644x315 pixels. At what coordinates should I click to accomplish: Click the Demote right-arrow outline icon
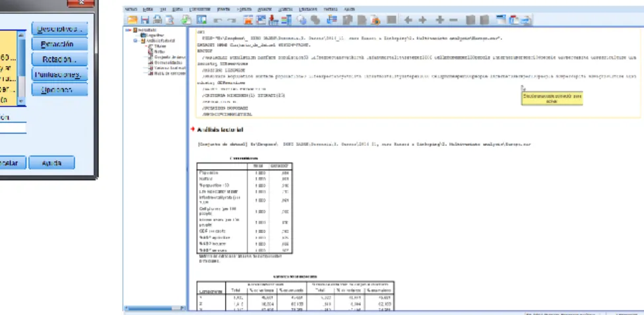422,20
